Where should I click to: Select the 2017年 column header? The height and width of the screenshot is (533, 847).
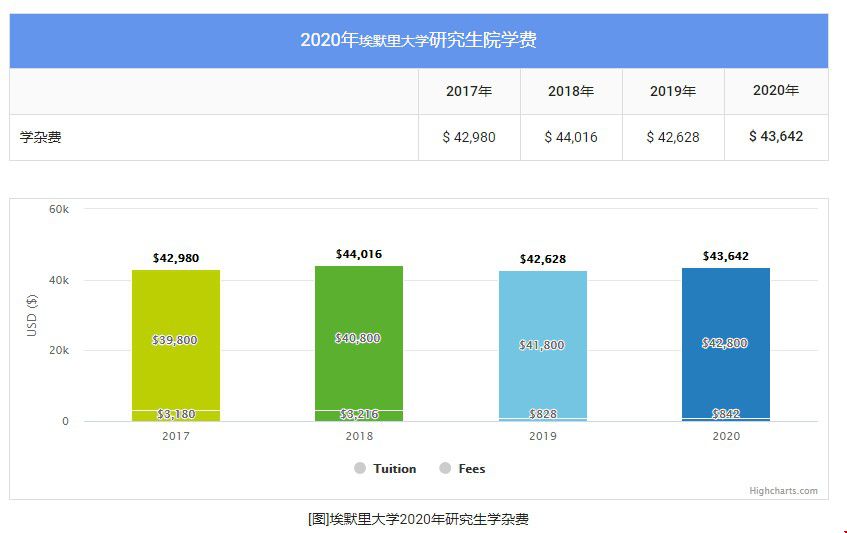tap(469, 91)
